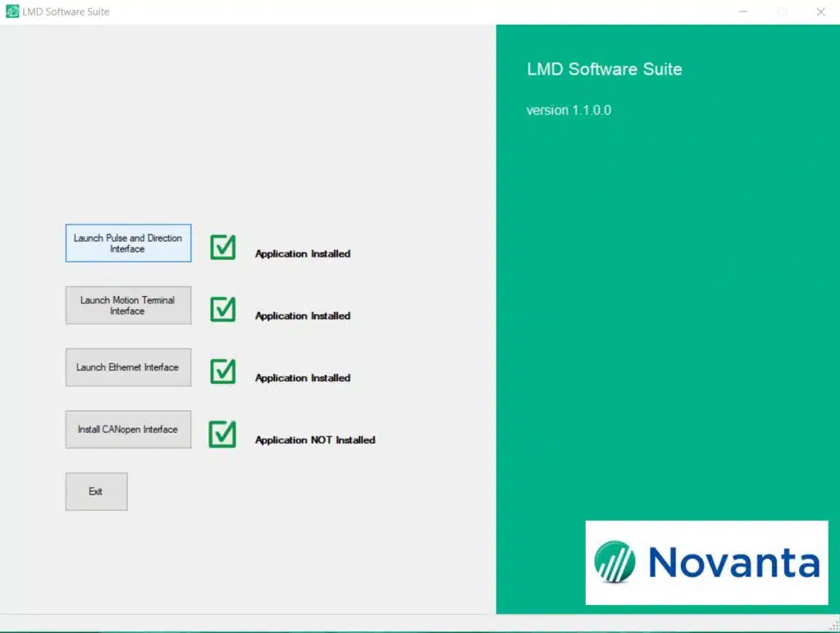This screenshot has height=633, width=840.
Task: Click the Novanta logo
Action: 706,562
